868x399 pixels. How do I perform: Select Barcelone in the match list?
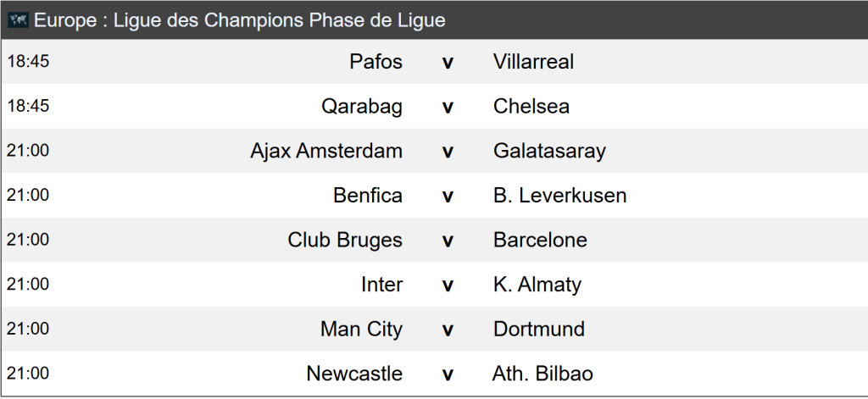(x=540, y=240)
